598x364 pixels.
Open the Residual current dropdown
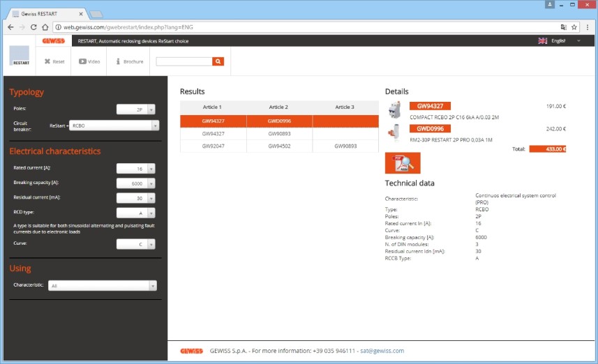136,198
